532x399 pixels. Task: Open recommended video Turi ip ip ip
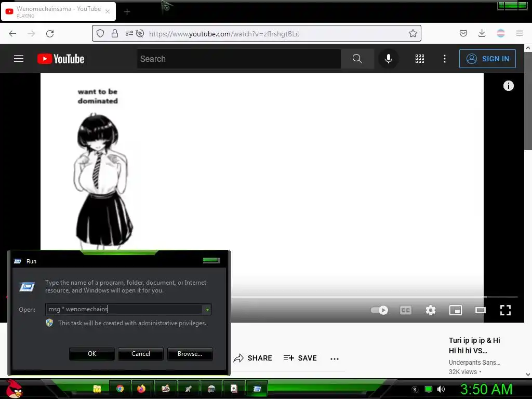(x=474, y=345)
